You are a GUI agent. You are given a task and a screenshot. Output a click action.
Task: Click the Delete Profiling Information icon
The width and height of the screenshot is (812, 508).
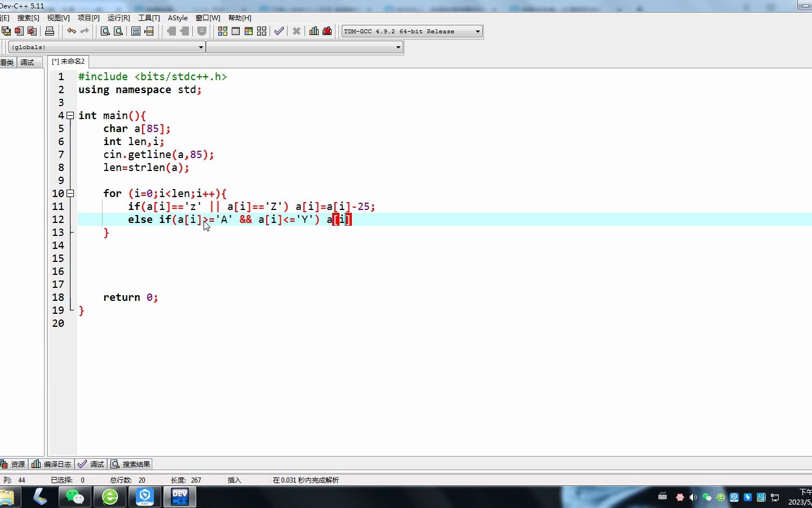327,31
